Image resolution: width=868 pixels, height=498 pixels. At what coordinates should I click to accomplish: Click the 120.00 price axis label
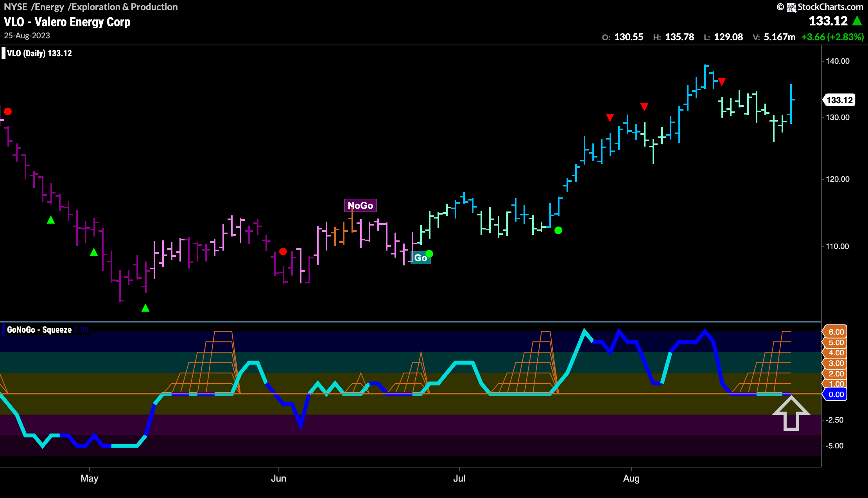tap(838, 179)
